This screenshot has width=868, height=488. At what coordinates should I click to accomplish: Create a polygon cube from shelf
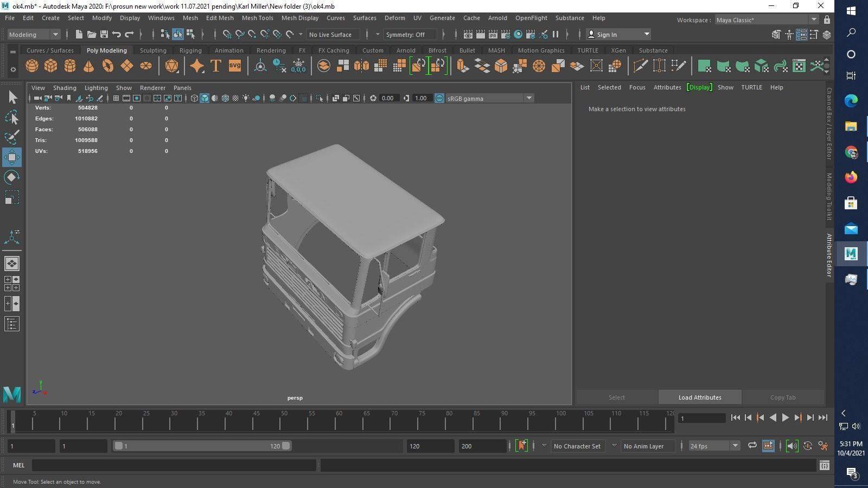point(51,66)
